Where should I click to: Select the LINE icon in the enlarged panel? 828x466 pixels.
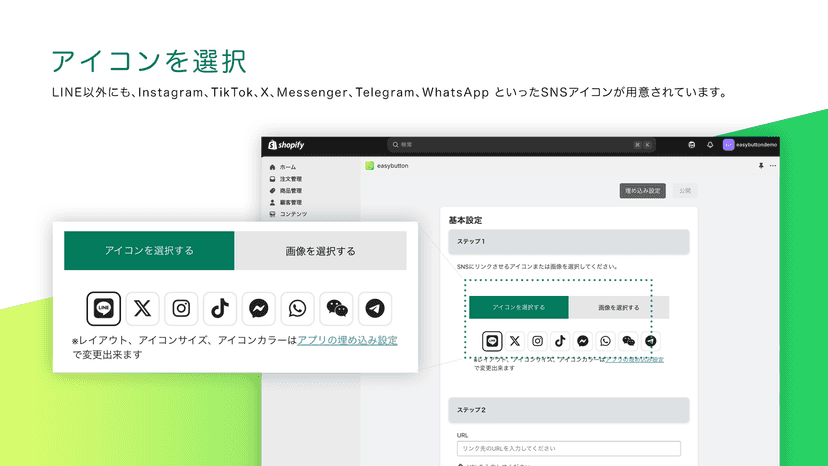point(104,309)
